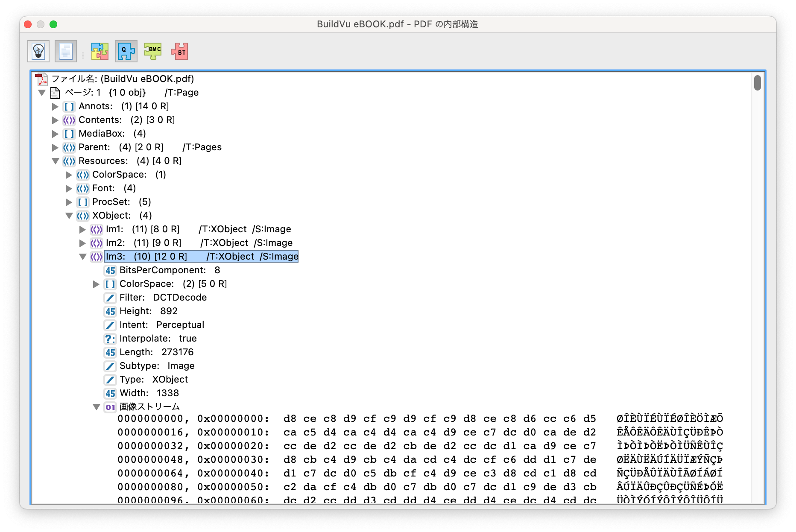This screenshot has height=532, width=796.
Task: Click the vertical scrollbar thumb
Action: coord(757,83)
